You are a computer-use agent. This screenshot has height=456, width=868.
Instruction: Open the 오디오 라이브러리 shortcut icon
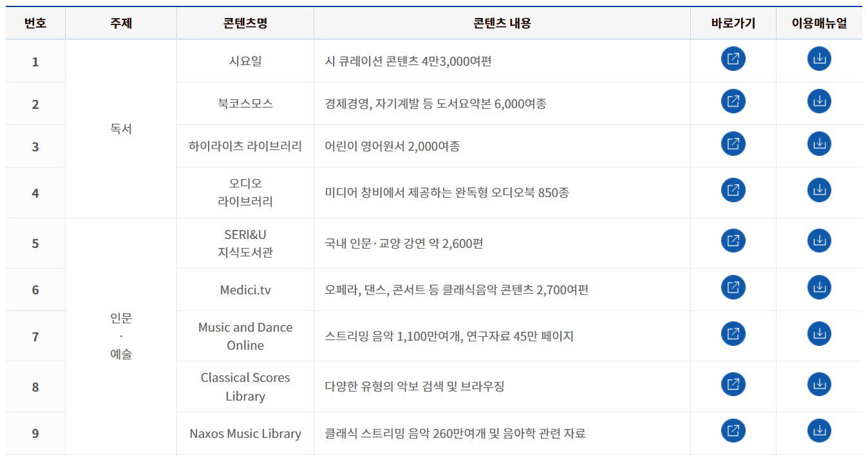click(x=732, y=191)
